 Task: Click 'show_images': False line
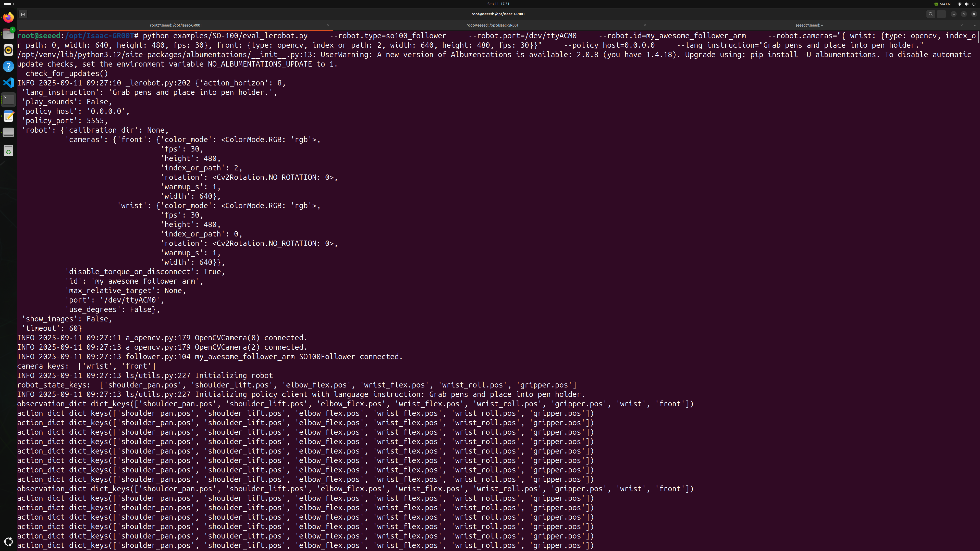point(67,319)
